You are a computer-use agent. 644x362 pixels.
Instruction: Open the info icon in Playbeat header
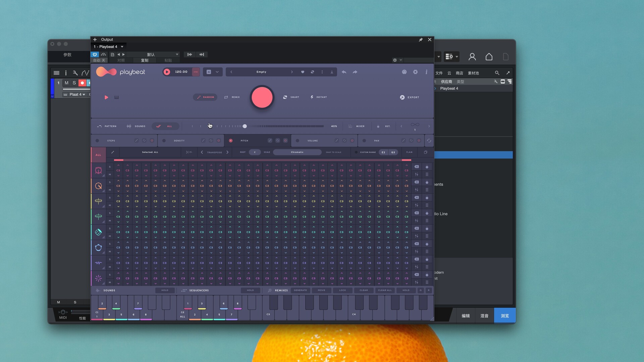pos(426,72)
